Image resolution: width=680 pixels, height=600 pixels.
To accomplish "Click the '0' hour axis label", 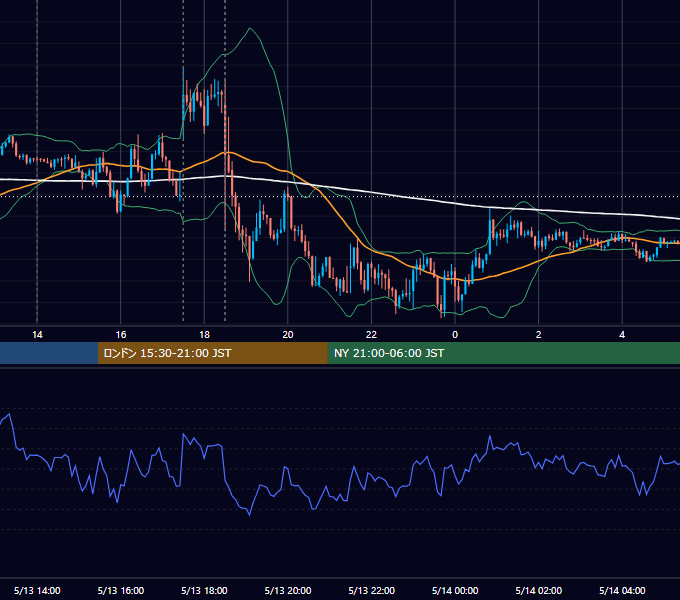I will tap(455, 335).
